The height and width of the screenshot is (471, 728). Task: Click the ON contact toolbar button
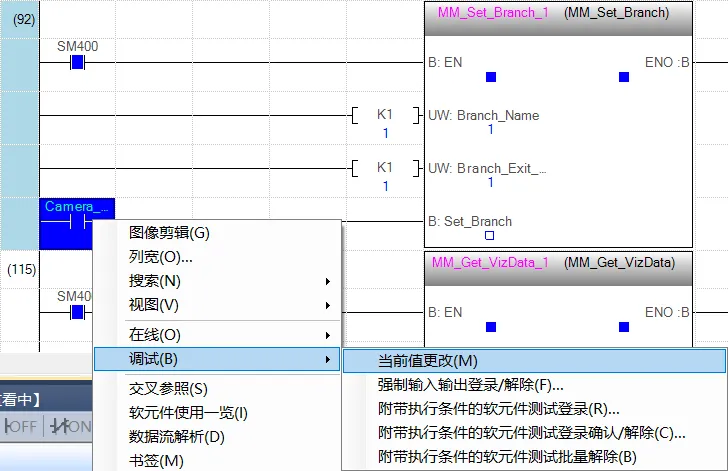tap(70, 426)
